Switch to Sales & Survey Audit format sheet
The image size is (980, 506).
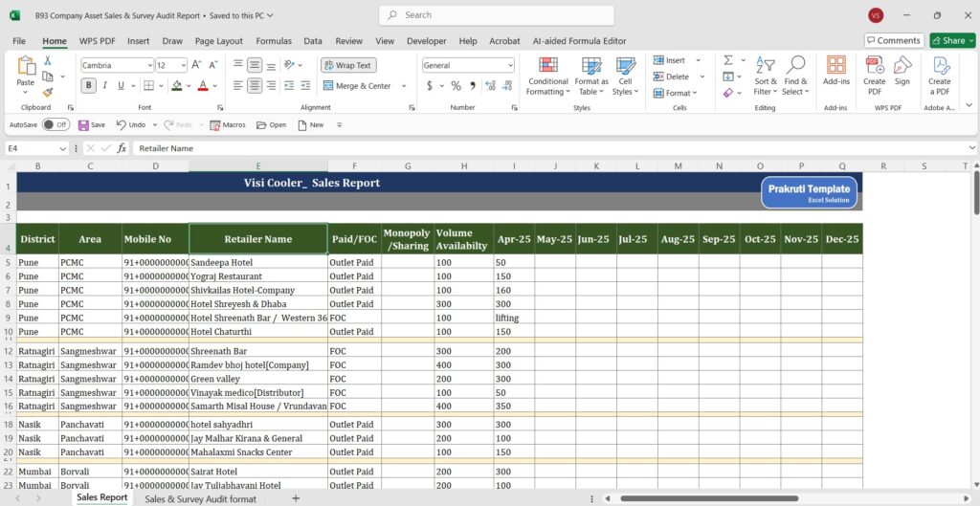(200, 498)
